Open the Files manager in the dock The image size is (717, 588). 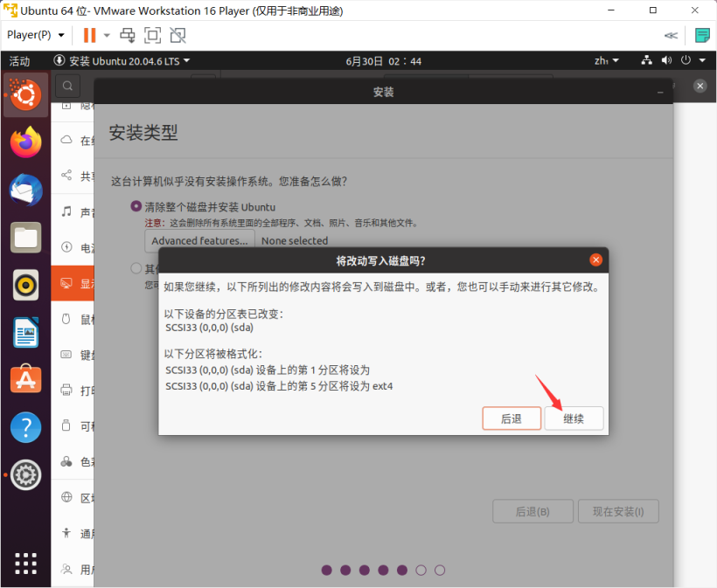[25, 237]
